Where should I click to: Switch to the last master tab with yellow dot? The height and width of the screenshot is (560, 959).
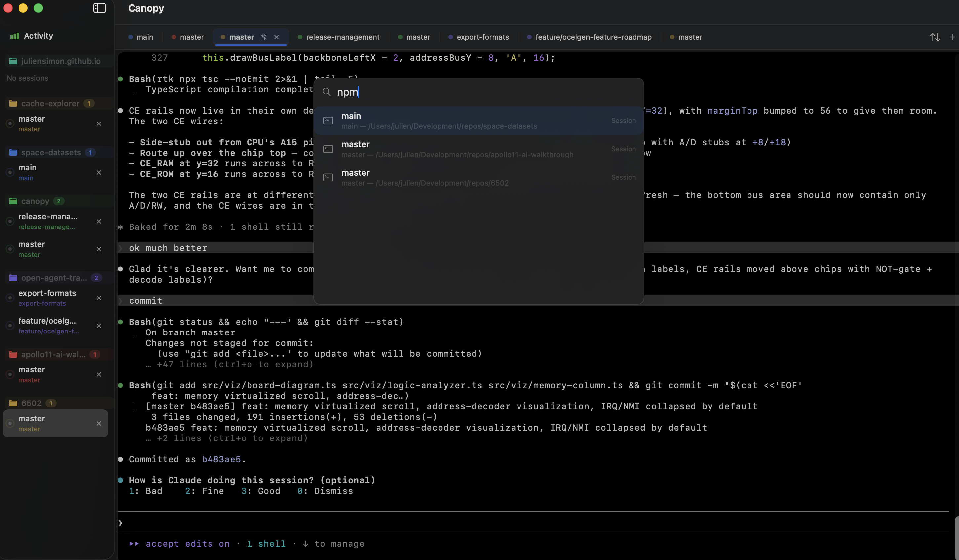[x=686, y=37]
